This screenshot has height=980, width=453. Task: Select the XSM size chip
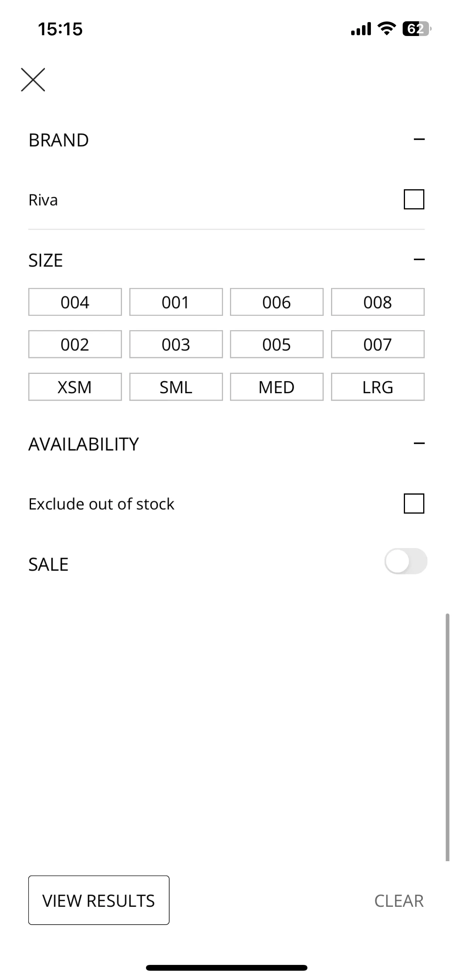(x=75, y=387)
